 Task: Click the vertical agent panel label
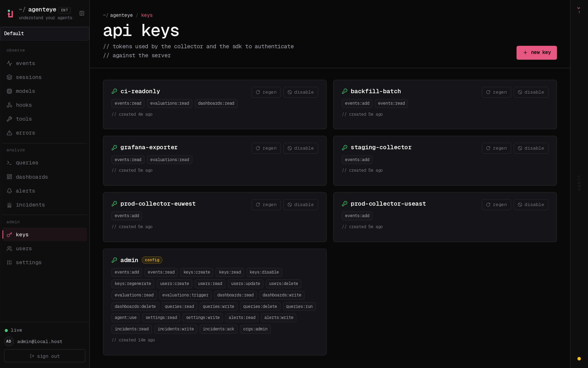pyautogui.click(x=579, y=183)
